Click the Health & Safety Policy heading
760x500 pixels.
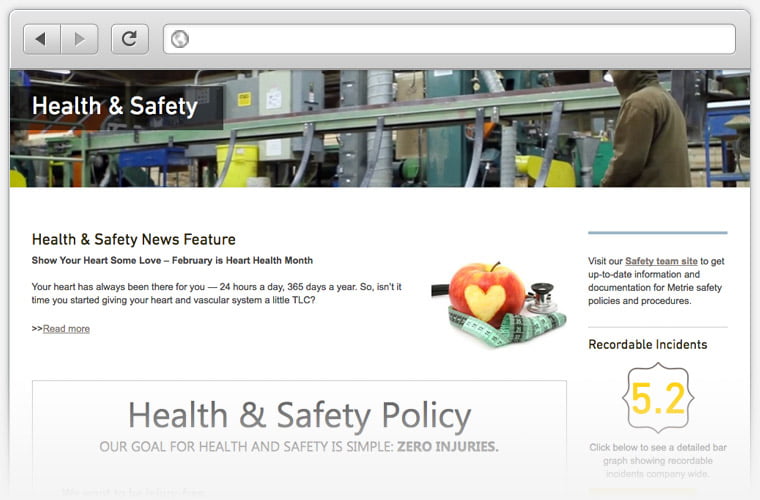(299, 416)
